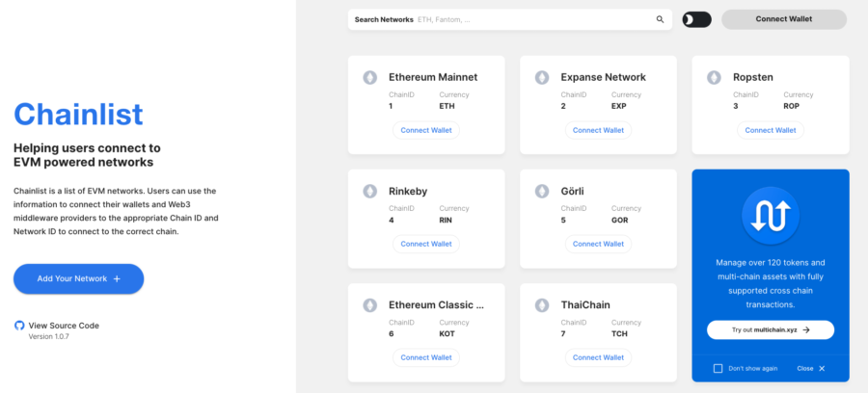
Task: Click the Ropsten network logo icon
Action: pyautogui.click(x=714, y=77)
